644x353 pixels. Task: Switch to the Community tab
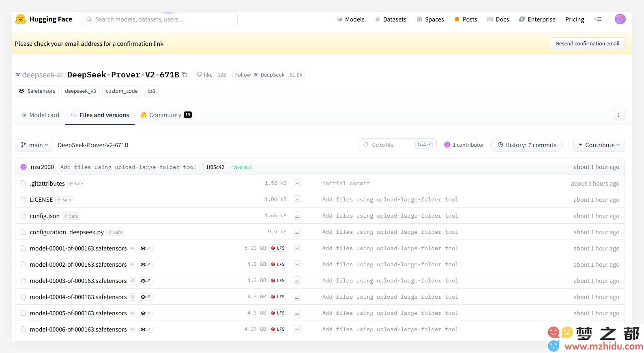[166, 115]
